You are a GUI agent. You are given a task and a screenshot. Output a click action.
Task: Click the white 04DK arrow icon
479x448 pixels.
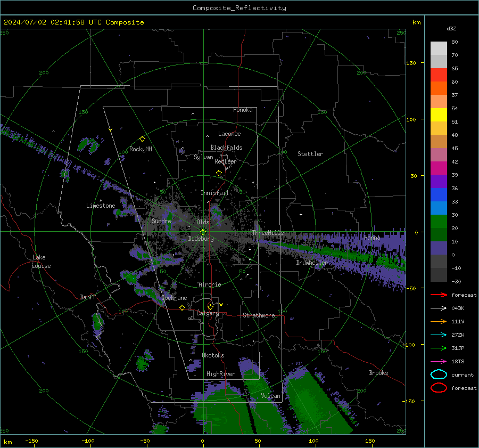(439, 308)
